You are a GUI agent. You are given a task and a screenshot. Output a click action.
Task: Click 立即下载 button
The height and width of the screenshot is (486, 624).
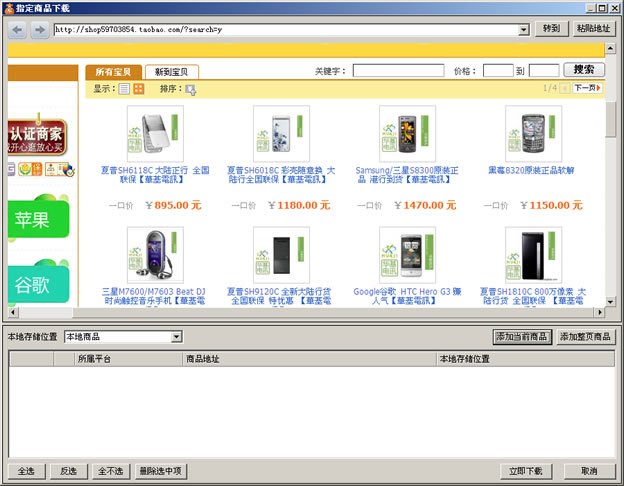coord(526,471)
